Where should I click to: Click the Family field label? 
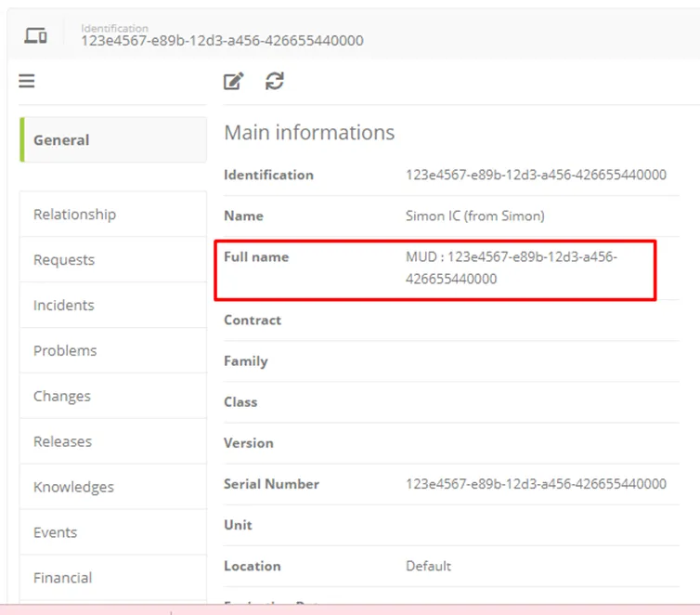245,360
